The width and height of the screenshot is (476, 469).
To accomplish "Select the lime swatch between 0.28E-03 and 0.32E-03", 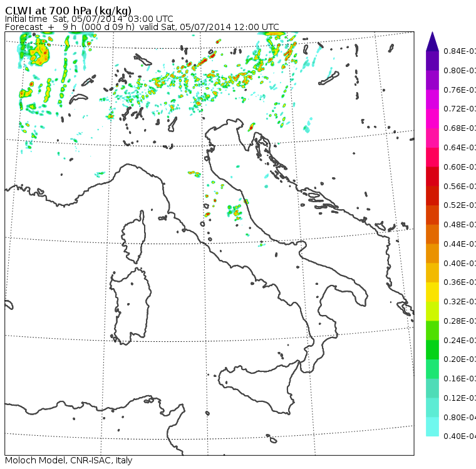I will click(432, 311).
